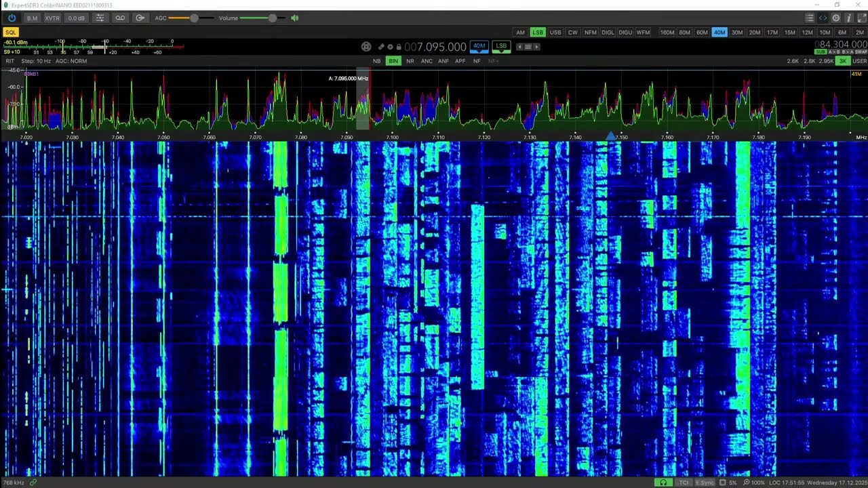Click the blue triangle marker near 7.150

[611, 136]
